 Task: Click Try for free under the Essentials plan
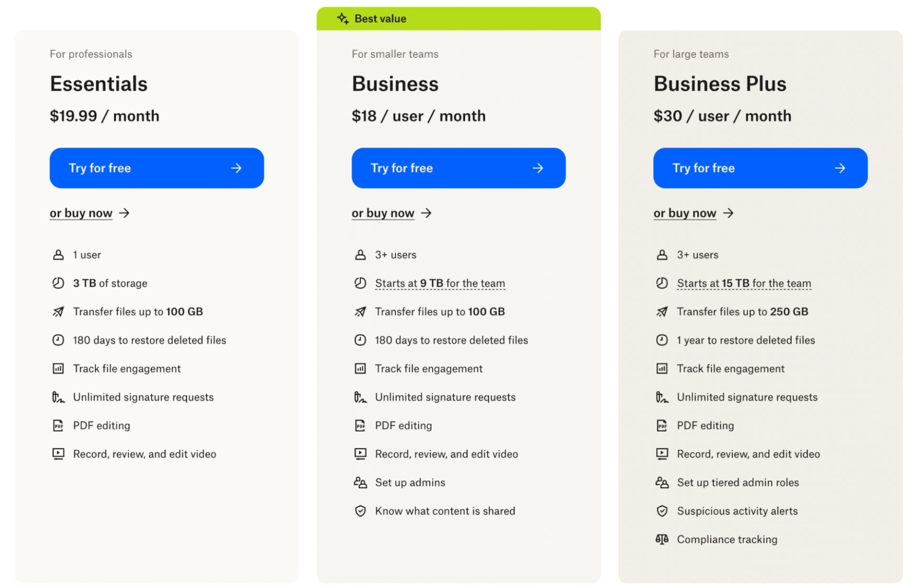click(157, 168)
